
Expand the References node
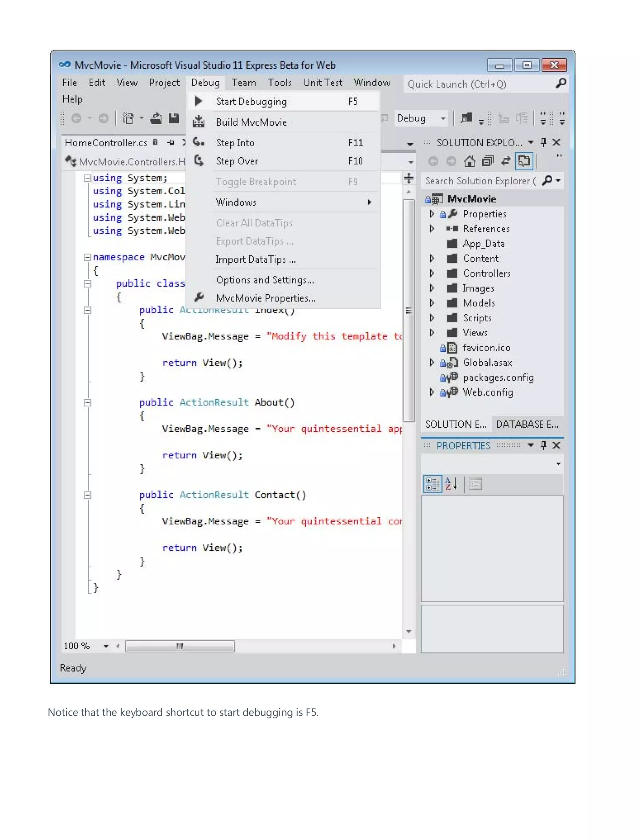[432, 228]
